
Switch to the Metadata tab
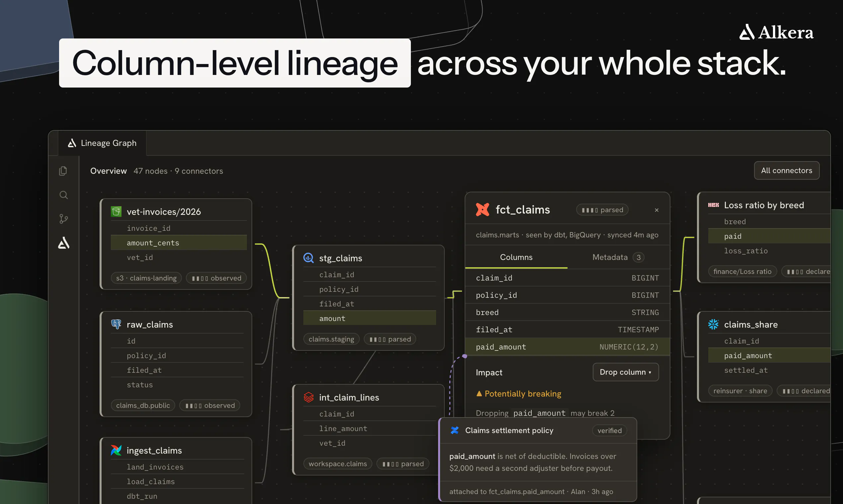pyautogui.click(x=618, y=257)
